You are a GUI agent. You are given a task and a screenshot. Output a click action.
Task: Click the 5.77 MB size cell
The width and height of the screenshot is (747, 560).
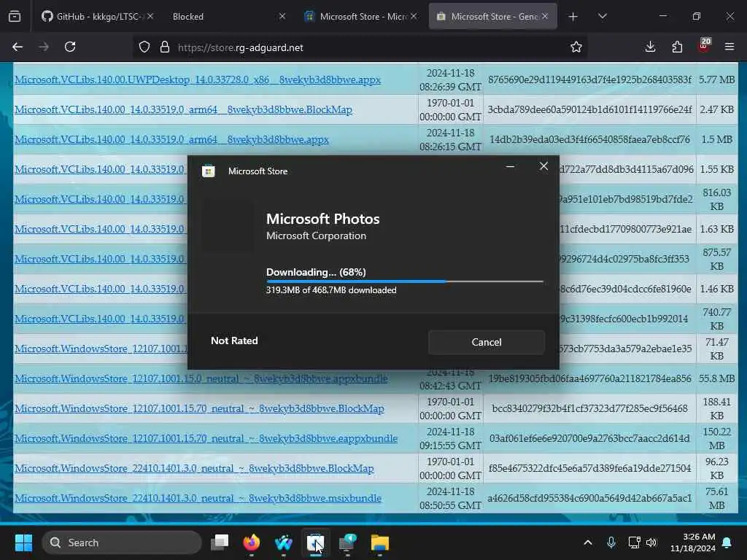[716, 79]
